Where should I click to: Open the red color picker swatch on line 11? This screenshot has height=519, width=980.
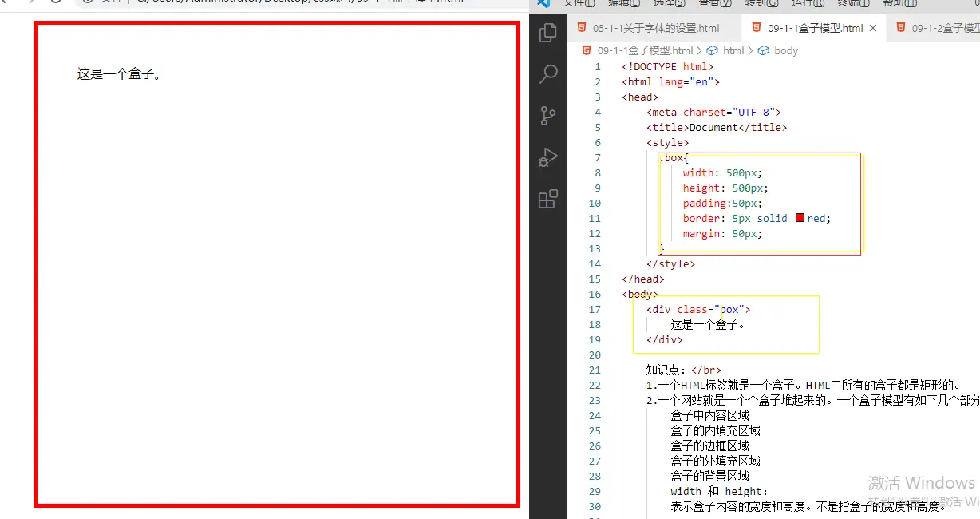800,218
